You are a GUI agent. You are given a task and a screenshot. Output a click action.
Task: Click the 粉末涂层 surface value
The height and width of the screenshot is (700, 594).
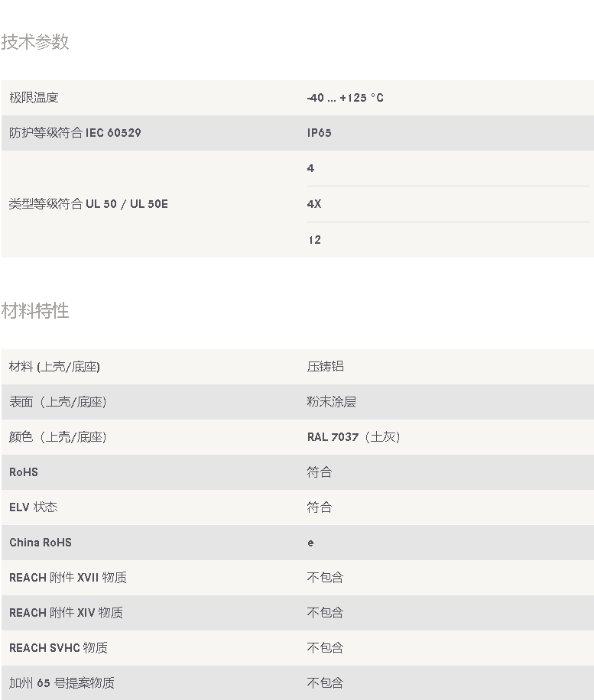tap(331, 402)
